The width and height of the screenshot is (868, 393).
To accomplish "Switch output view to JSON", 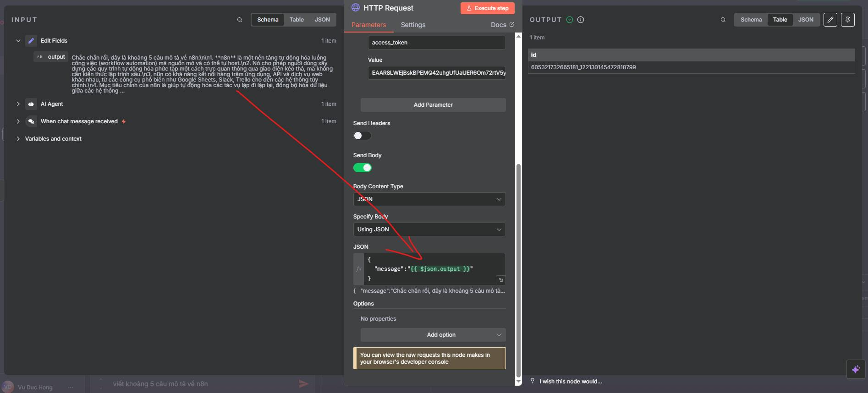I will pyautogui.click(x=805, y=20).
